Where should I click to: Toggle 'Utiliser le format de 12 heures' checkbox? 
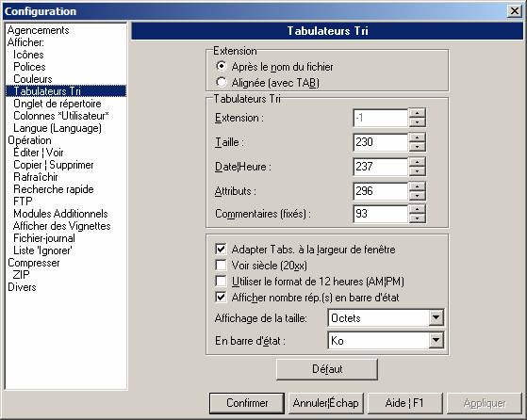coord(221,282)
